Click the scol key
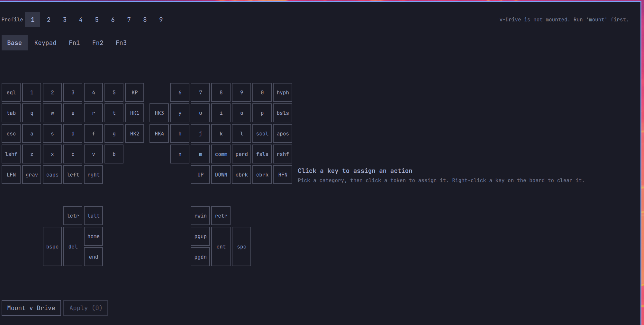The width and height of the screenshot is (644, 325). (262, 134)
